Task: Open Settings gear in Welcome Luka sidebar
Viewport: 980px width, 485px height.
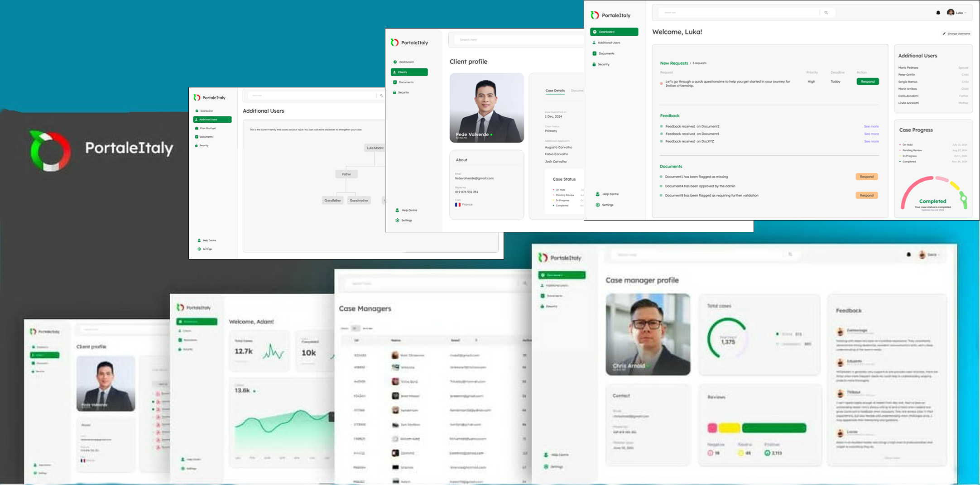Action: tap(598, 205)
